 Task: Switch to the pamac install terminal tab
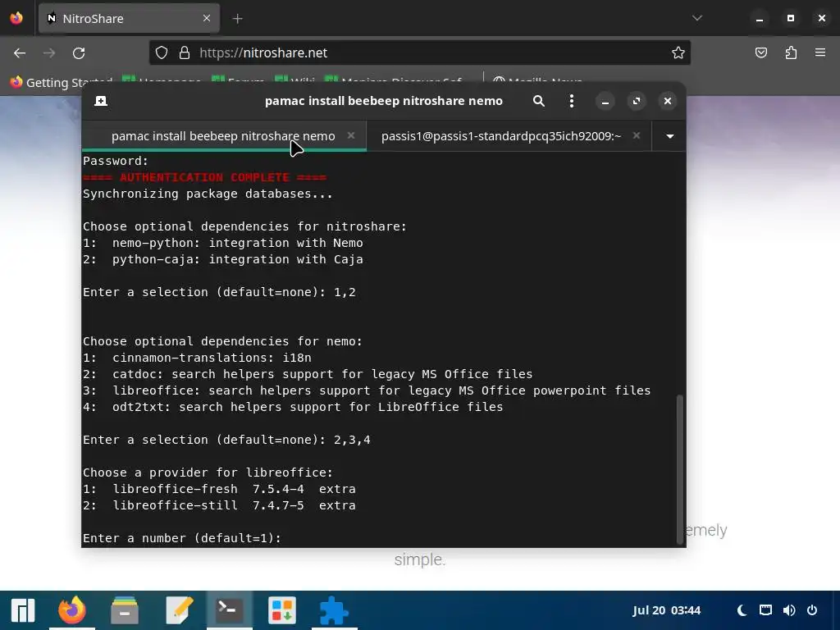pyautogui.click(x=223, y=136)
